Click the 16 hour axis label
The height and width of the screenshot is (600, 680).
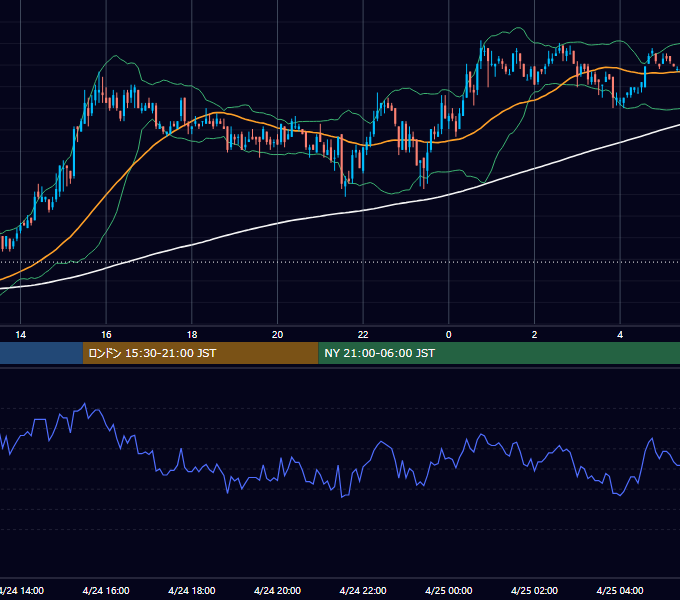tap(106, 335)
